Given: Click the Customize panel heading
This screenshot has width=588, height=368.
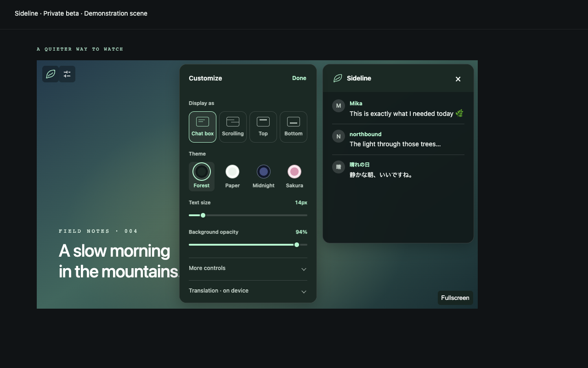Looking at the screenshot, I should point(205,78).
